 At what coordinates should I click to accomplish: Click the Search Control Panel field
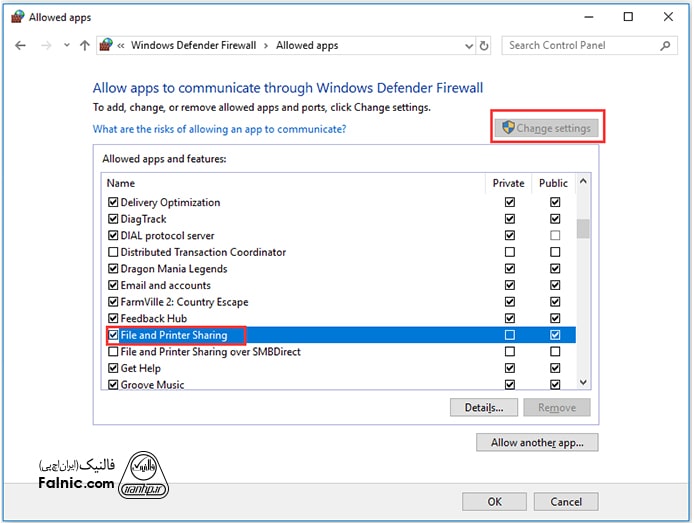point(580,46)
